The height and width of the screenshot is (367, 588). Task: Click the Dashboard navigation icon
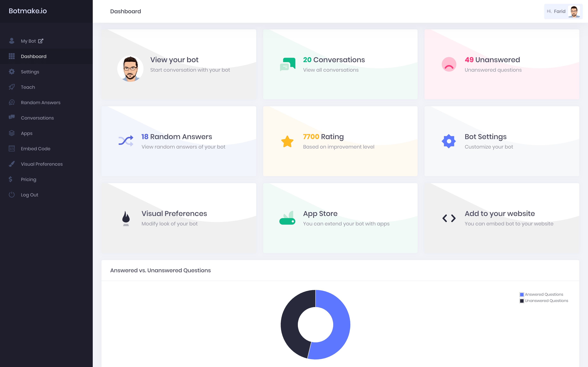(x=11, y=56)
